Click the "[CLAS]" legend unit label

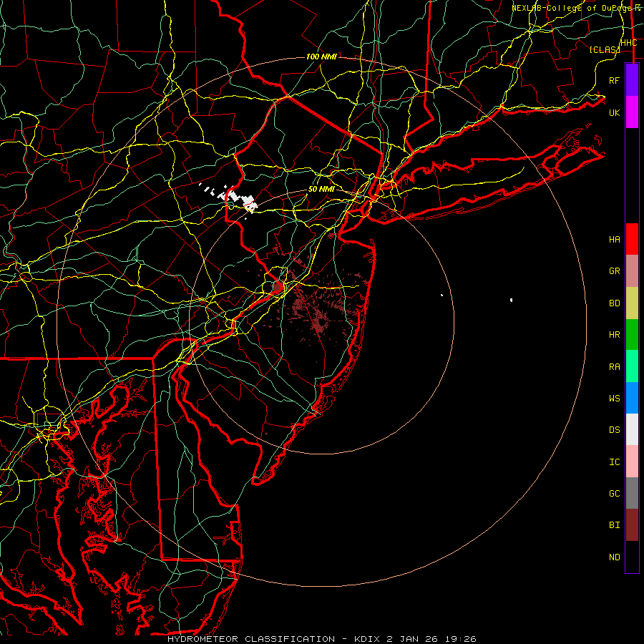point(605,50)
